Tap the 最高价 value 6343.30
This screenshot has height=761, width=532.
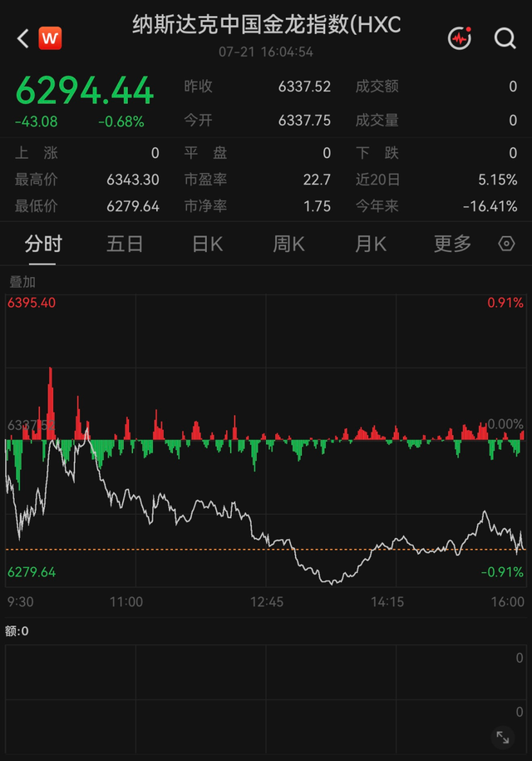(x=133, y=180)
